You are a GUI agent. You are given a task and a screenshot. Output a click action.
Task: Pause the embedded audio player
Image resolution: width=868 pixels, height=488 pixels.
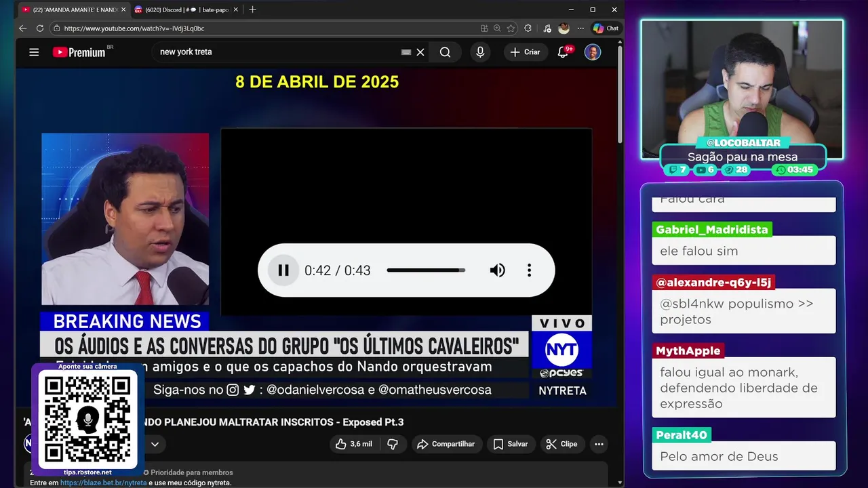(x=283, y=270)
